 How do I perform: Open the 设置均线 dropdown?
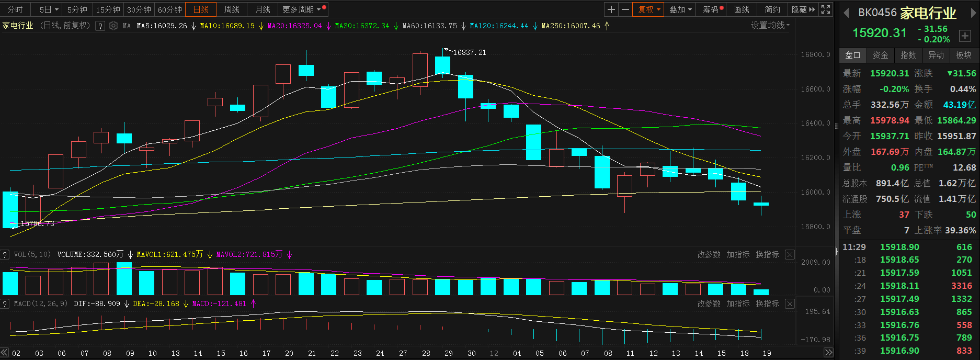tap(770, 25)
